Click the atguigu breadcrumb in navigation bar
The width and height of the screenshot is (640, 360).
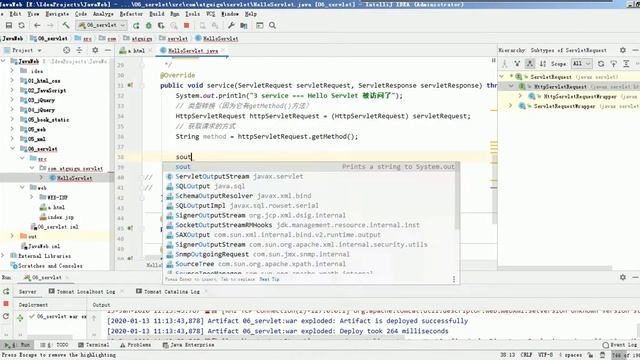pos(142,38)
